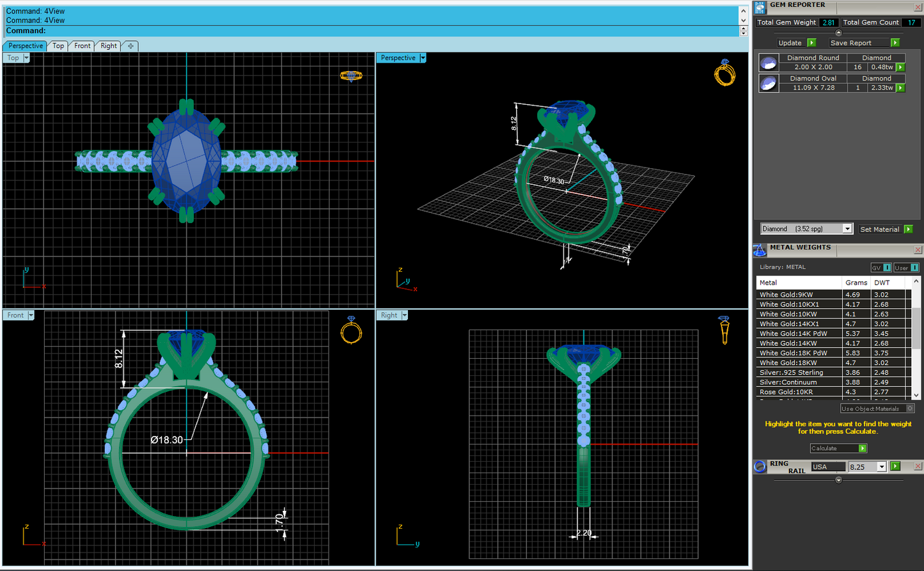924x571 pixels.
Task: Open the Right viewport title dropdown
Action: pos(404,315)
